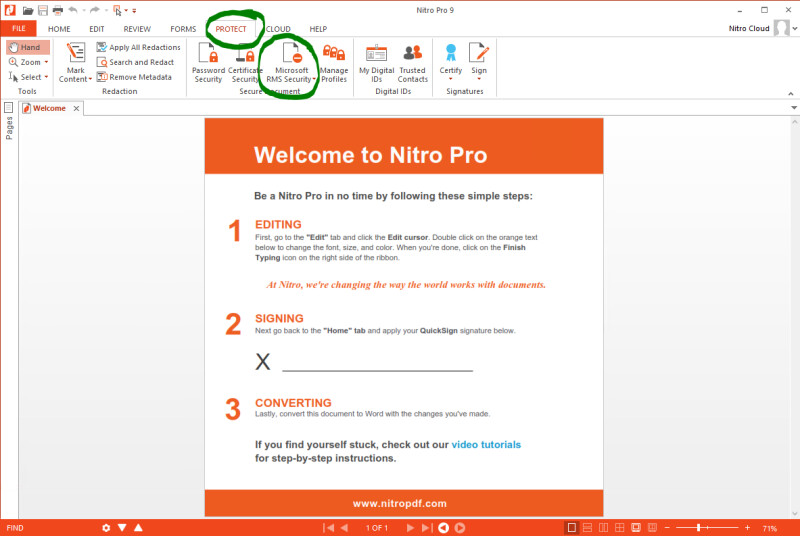Image resolution: width=800 pixels, height=536 pixels.
Task: Click the find next down triangle
Action: coord(122,527)
